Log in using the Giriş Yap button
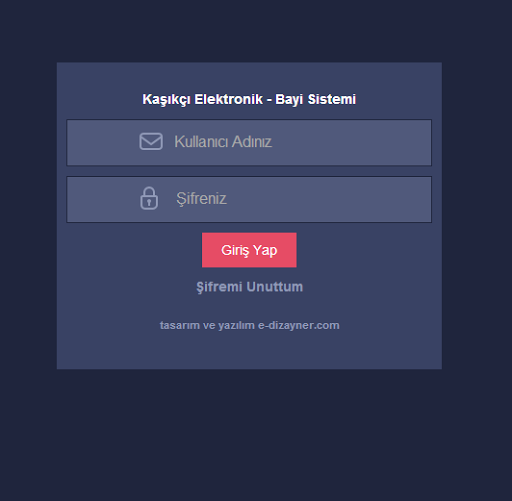Viewport: 512px width, 501px height. click(x=249, y=250)
